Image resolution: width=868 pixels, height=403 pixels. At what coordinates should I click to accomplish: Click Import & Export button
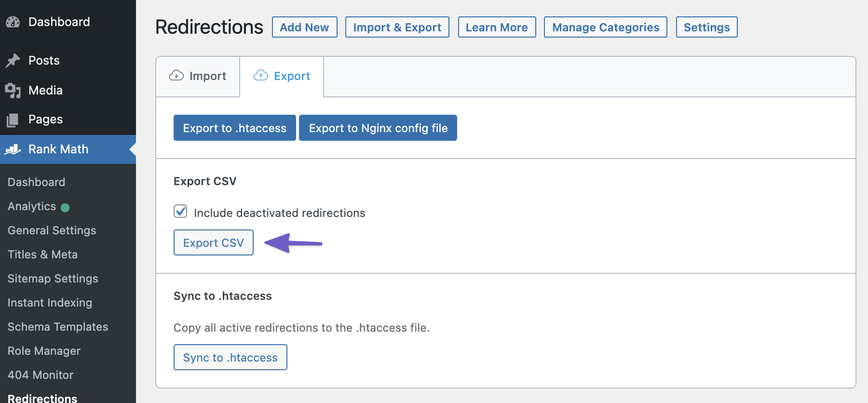click(397, 27)
